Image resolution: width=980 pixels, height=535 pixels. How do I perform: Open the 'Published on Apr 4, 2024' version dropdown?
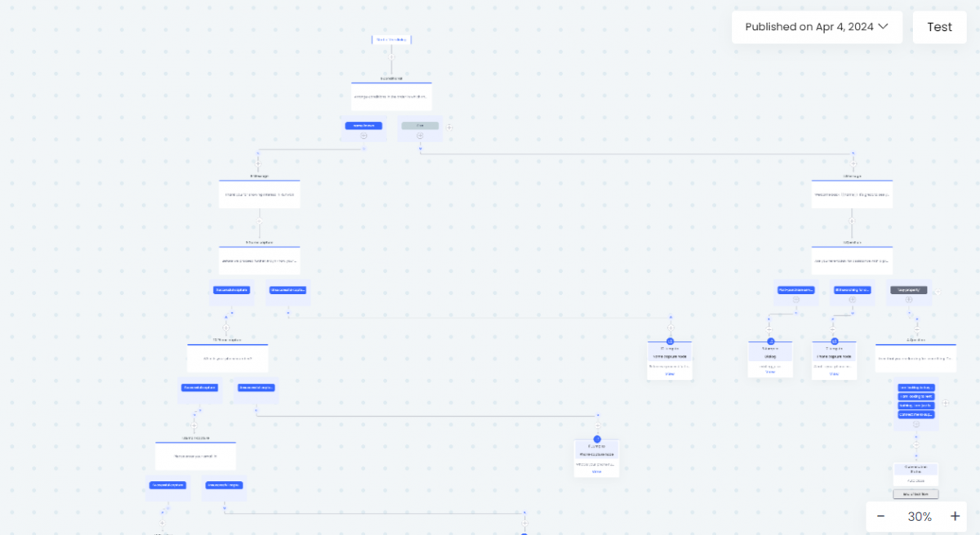pos(817,27)
